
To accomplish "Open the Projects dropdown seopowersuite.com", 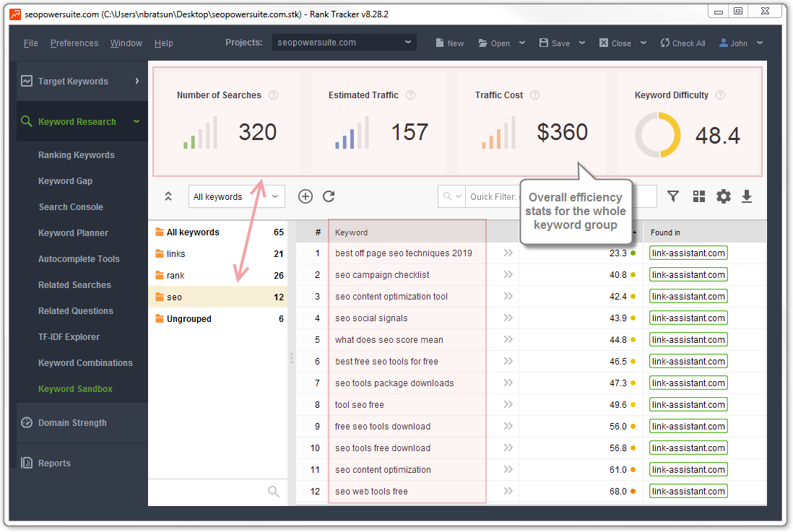I will point(344,43).
